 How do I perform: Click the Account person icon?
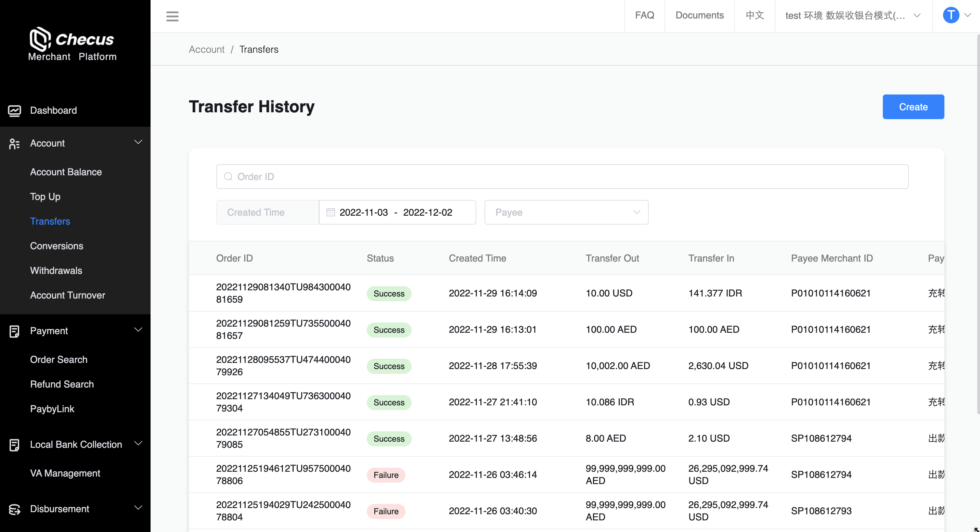(x=14, y=143)
